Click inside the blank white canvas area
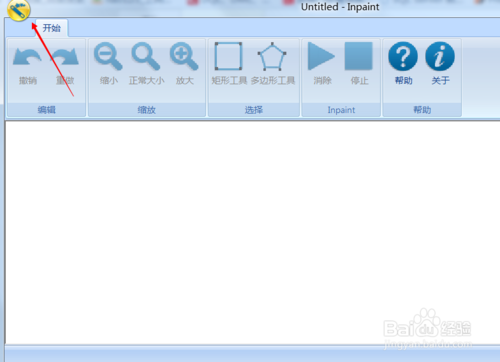Viewport: 500px width, 362px height. [252, 232]
